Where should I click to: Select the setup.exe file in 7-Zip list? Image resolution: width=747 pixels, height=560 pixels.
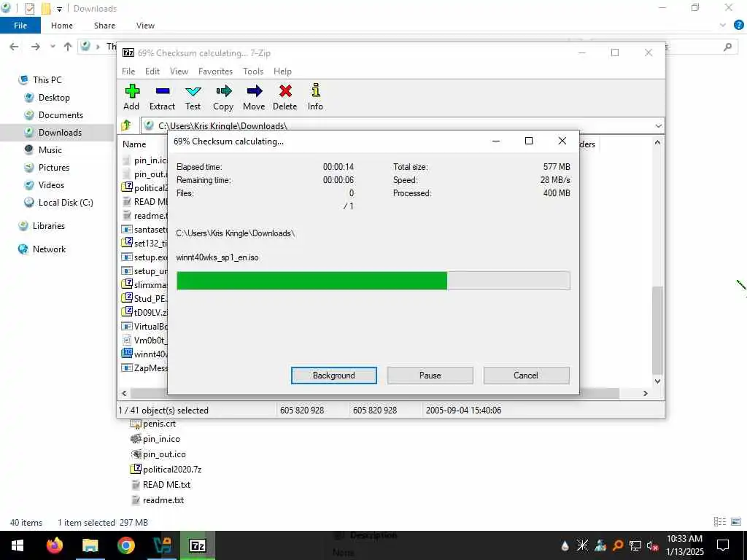coord(145,257)
